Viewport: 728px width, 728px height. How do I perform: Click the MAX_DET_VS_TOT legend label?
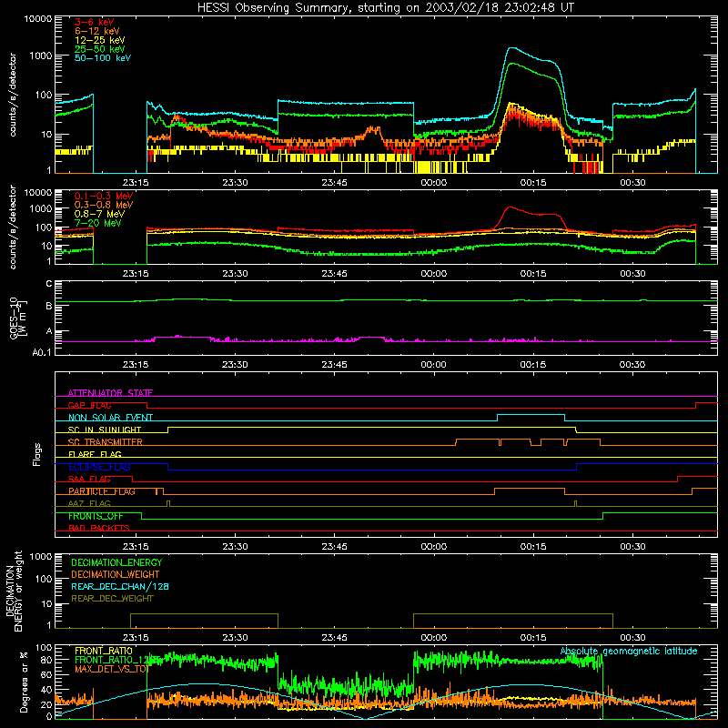point(112,669)
